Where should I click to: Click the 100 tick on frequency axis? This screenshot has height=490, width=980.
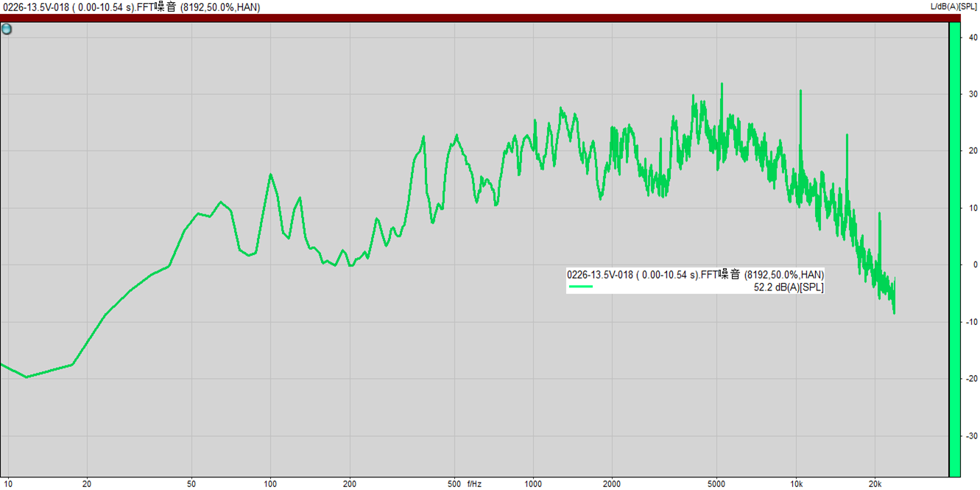pyautogui.click(x=270, y=484)
